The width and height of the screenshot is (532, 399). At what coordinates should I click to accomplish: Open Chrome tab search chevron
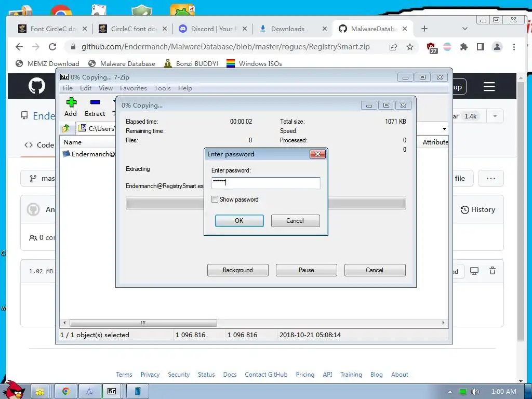[x=465, y=29]
